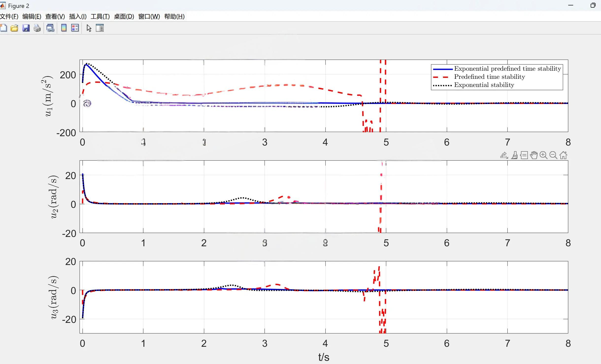The width and height of the screenshot is (601, 364).
Task: Expand the 插入(I) menu
Action: [x=78, y=17]
